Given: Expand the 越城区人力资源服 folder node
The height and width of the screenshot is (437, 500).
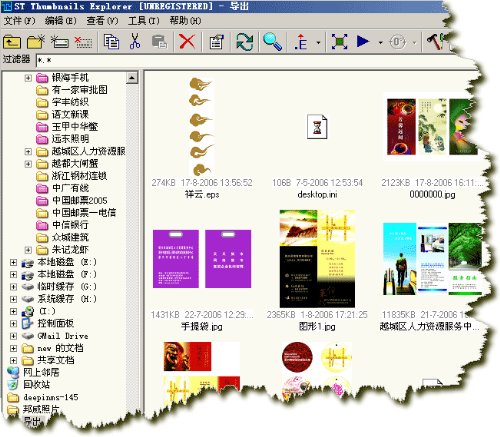Looking at the screenshot, I should tap(28, 152).
